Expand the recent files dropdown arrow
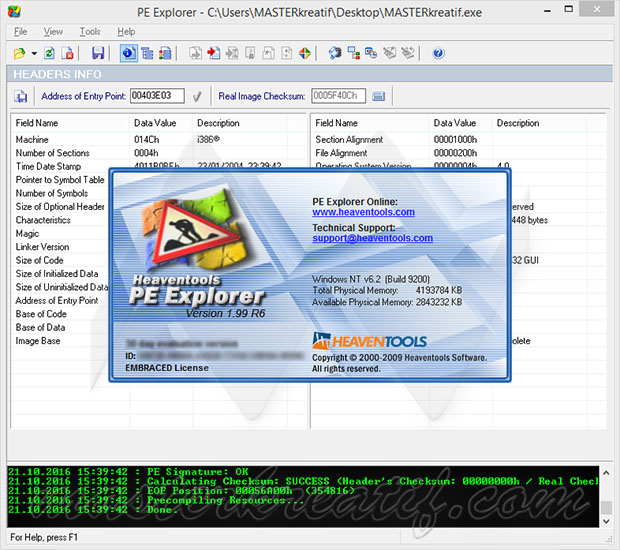 (34, 53)
